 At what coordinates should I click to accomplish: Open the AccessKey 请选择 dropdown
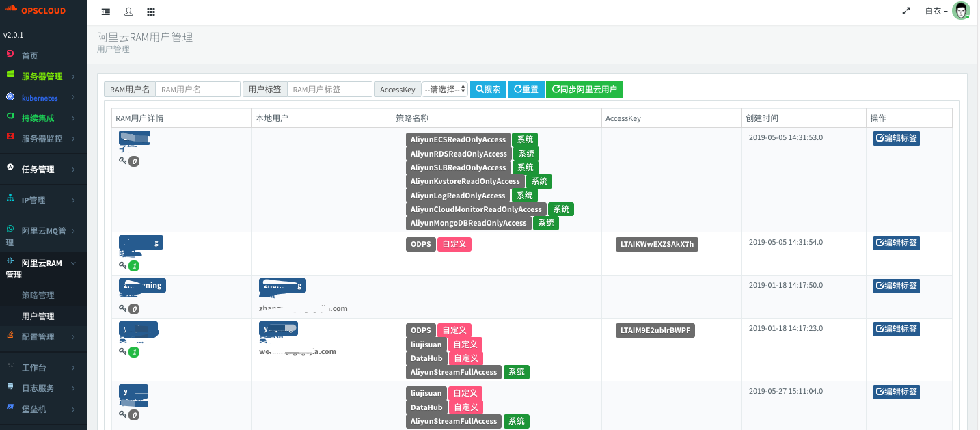[x=445, y=90]
